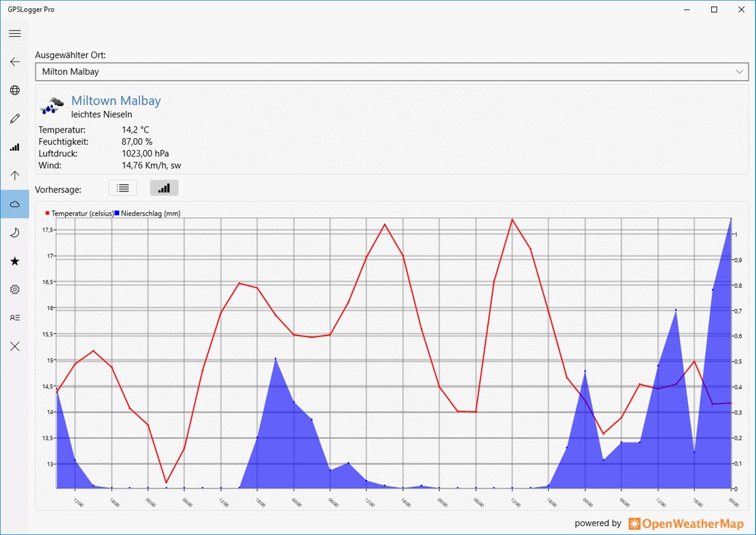Select the globe icon in the sidebar
Image resolution: width=756 pixels, height=535 pixels.
click(x=14, y=90)
